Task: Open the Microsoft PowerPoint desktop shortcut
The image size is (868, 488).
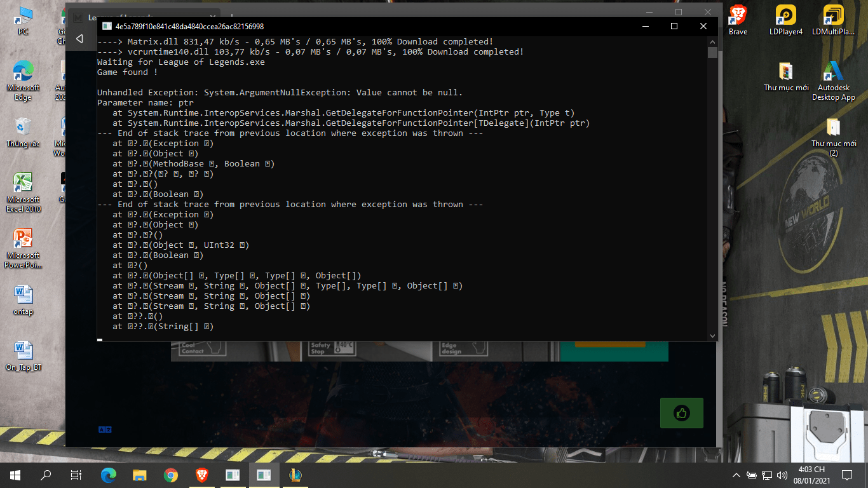Action: (x=23, y=248)
